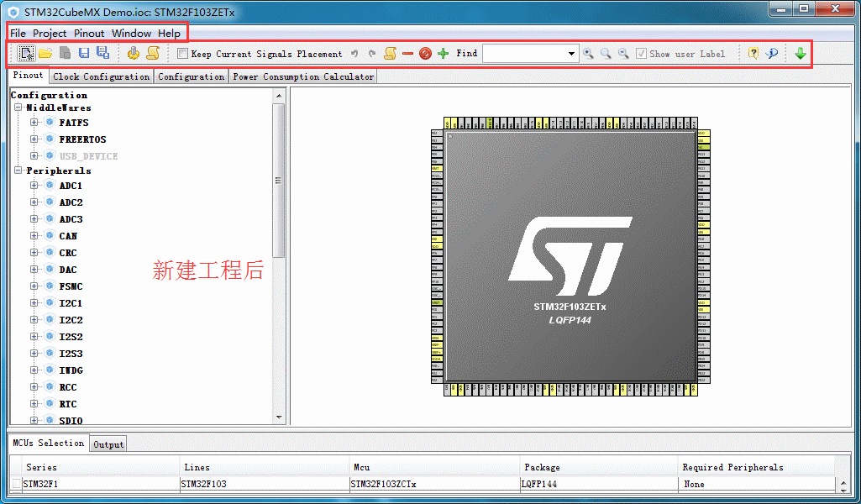This screenshot has width=861, height=504.
Task: Click the grayed document icon beside open folder
Action: 65,53
